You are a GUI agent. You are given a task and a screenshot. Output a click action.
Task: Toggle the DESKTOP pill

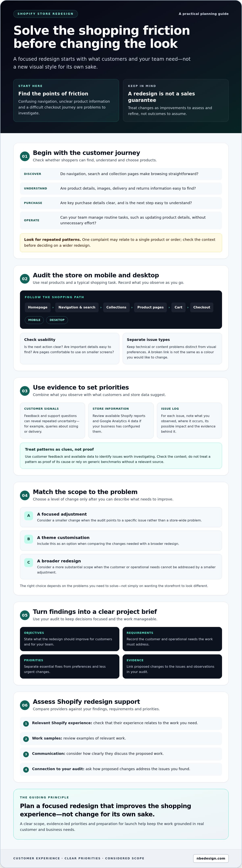click(x=57, y=320)
